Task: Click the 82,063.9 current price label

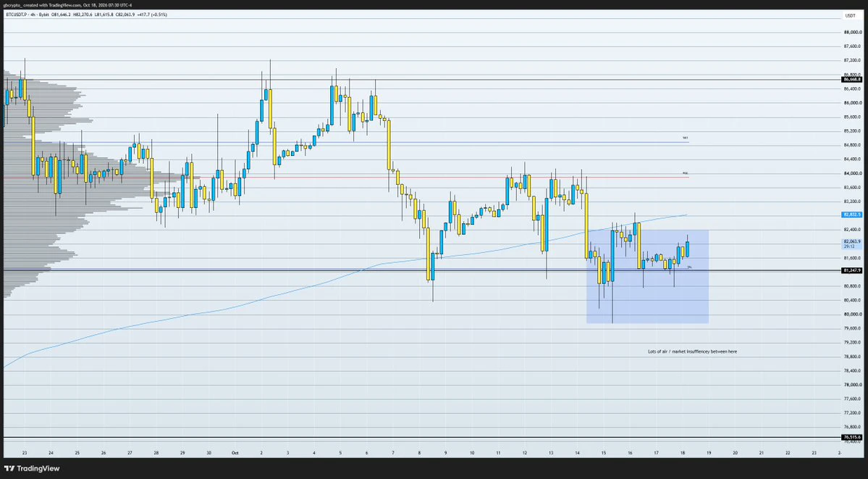Action: [852, 242]
